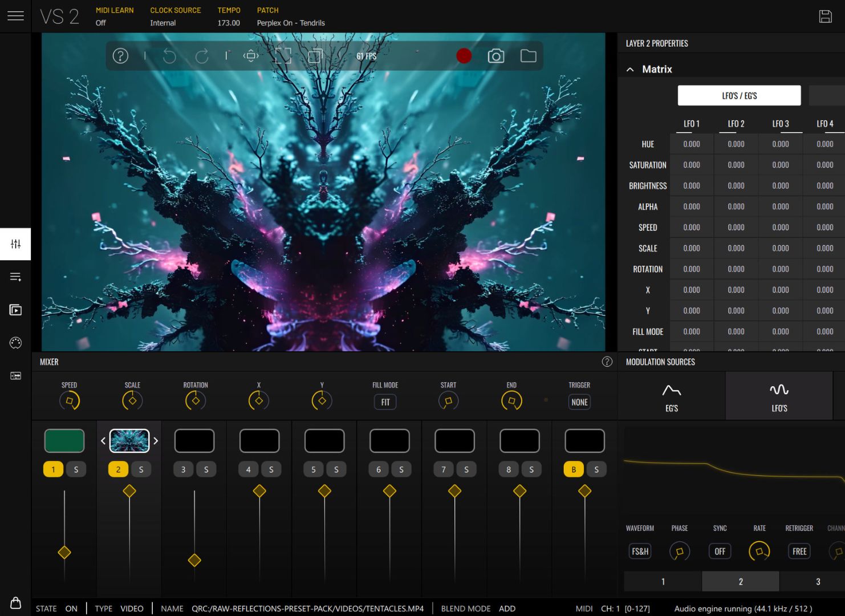845x616 pixels.
Task: Click layer 1 fader handle
Action: click(64, 552)
